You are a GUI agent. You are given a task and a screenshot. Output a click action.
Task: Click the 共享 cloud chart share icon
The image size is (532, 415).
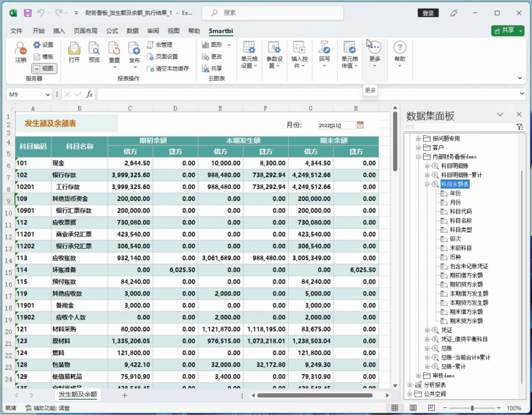[212, 68]
